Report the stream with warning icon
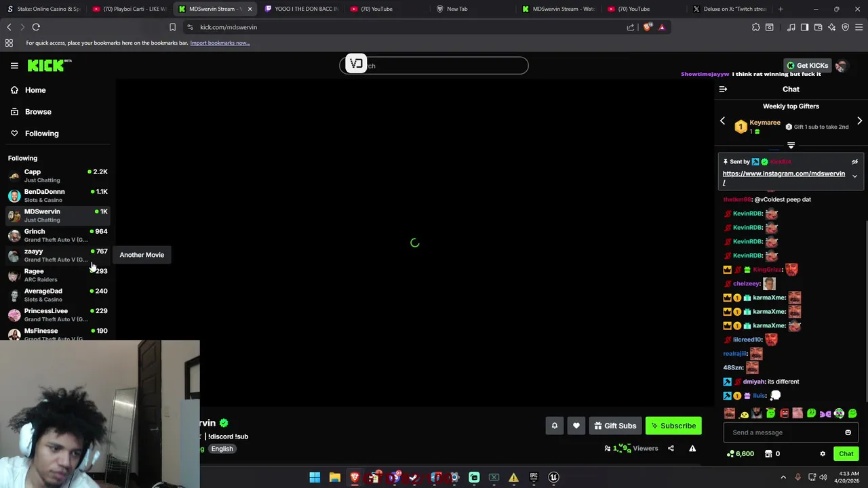 tap(692, 448)
